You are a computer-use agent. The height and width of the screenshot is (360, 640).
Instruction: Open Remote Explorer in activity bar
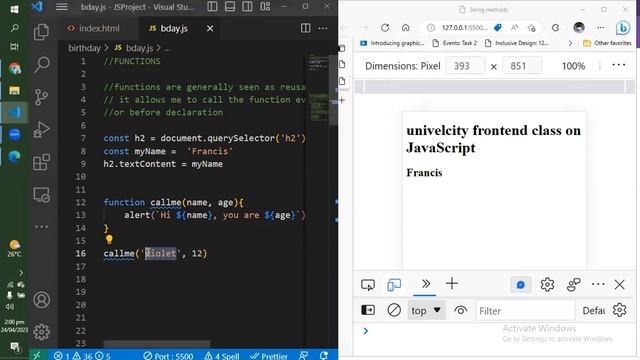point(41,195)
